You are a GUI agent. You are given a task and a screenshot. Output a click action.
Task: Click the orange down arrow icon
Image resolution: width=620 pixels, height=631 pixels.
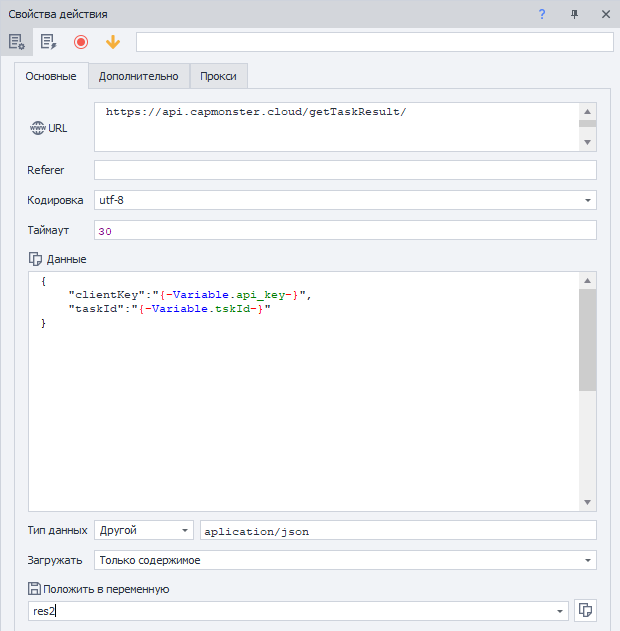(x=113, y=42)
